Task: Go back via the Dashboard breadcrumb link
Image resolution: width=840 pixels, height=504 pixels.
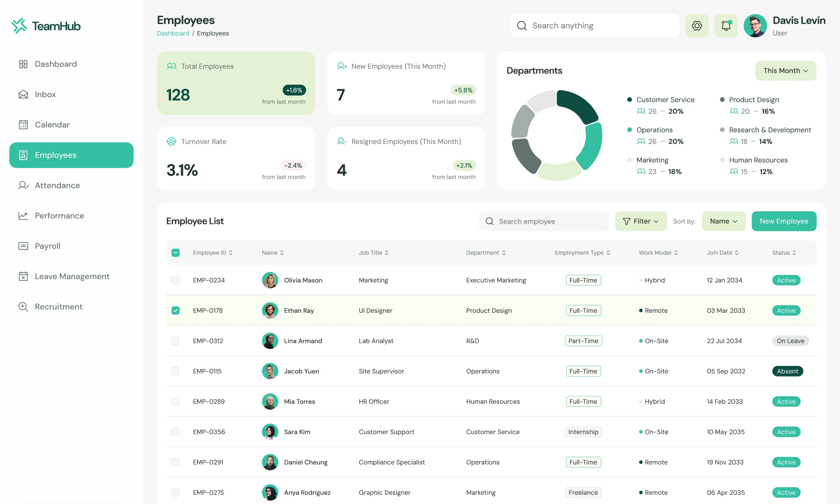Action: point(173,33)
